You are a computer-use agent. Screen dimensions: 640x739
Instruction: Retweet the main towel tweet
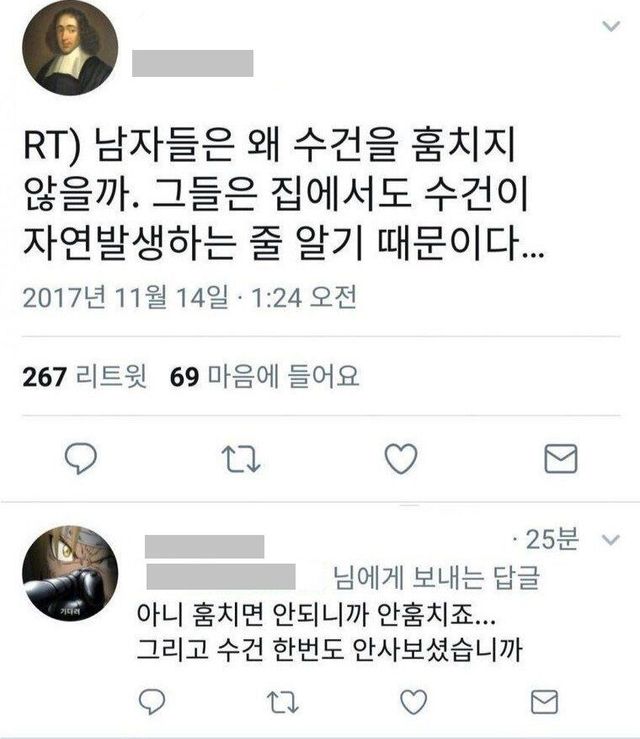(x=241, y=459)
